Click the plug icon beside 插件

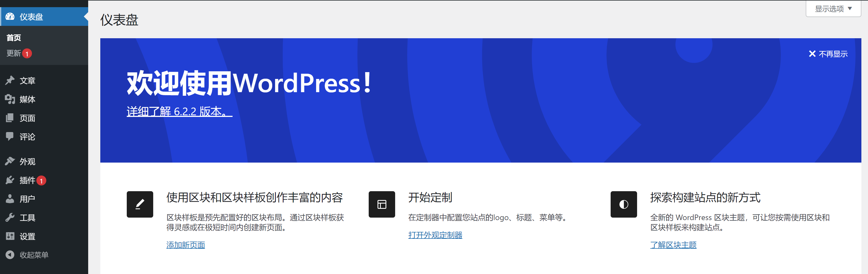[10, 180]
